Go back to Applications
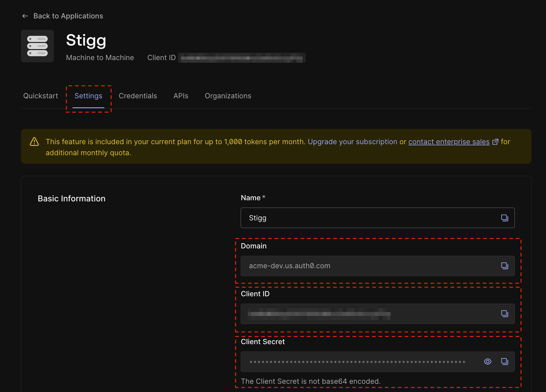The height and width of the screenshot is (392, 546). pyautogui.click(x=63, y=16)
